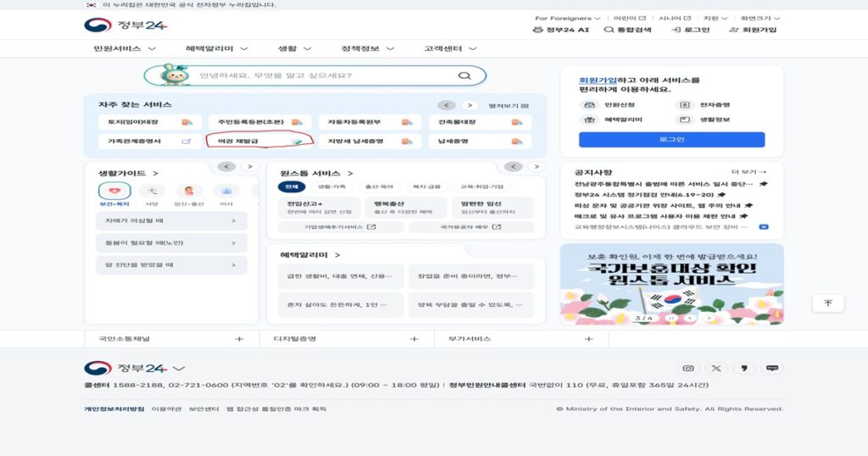Open the 주민등록등본(초본) service card
The height and width of the screenshot is (456, 868).
click(x=259, y=122)
